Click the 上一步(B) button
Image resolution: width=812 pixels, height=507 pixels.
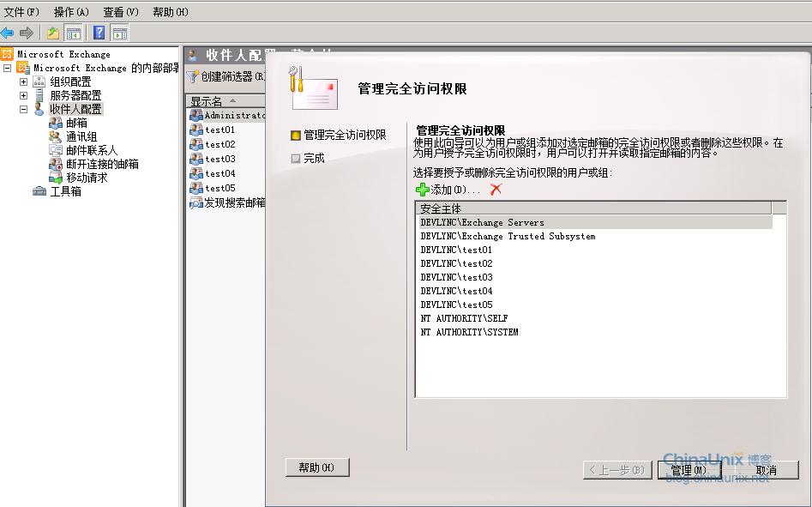[617, 470]
